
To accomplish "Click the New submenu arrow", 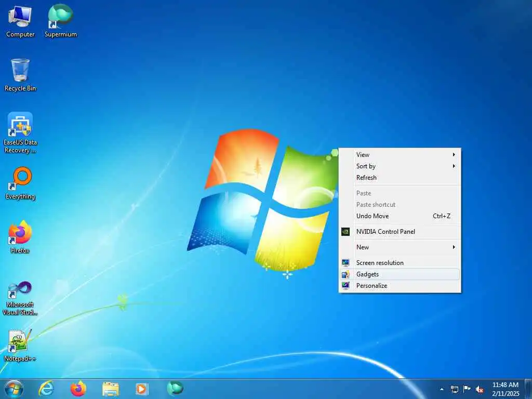I will [454, 247].
